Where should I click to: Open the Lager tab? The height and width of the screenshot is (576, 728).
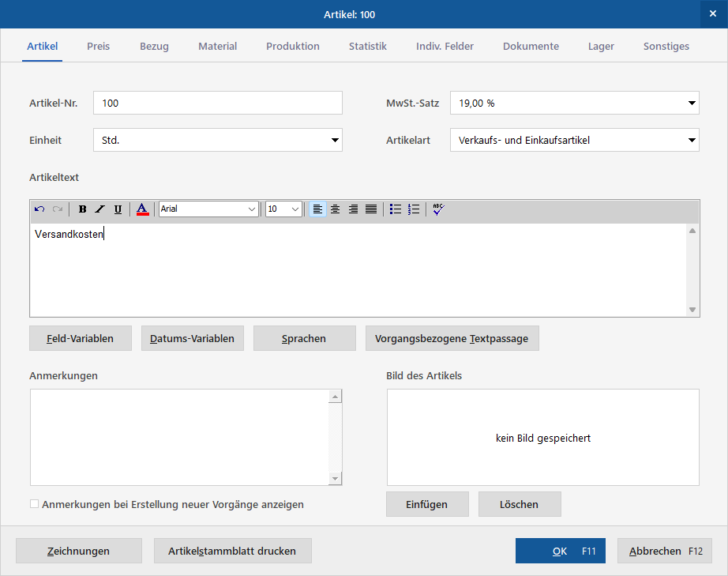pyautogui.click(x=601, y=46)
